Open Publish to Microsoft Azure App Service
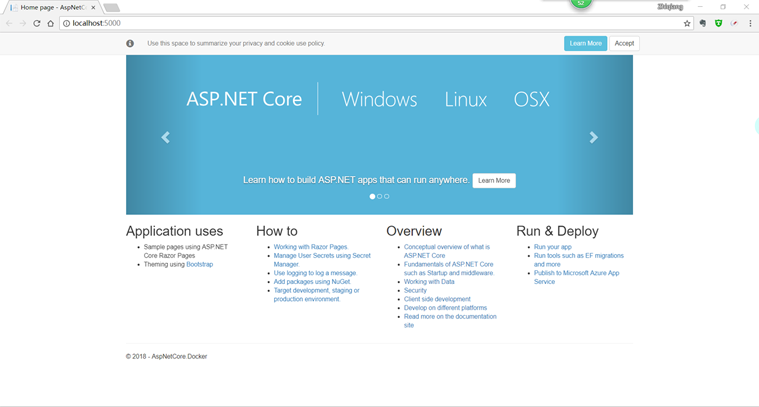 pyautogui.click(x=576, y=277)
